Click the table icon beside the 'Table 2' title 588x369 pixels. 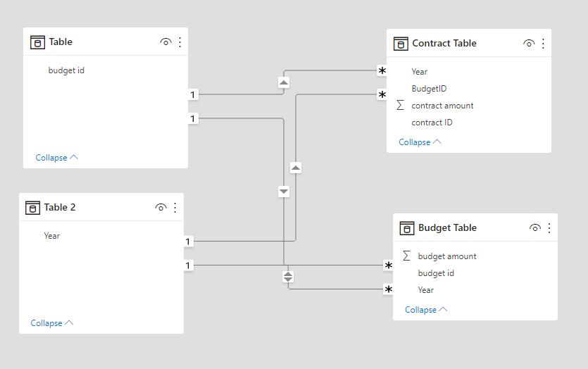pos(32,208)
